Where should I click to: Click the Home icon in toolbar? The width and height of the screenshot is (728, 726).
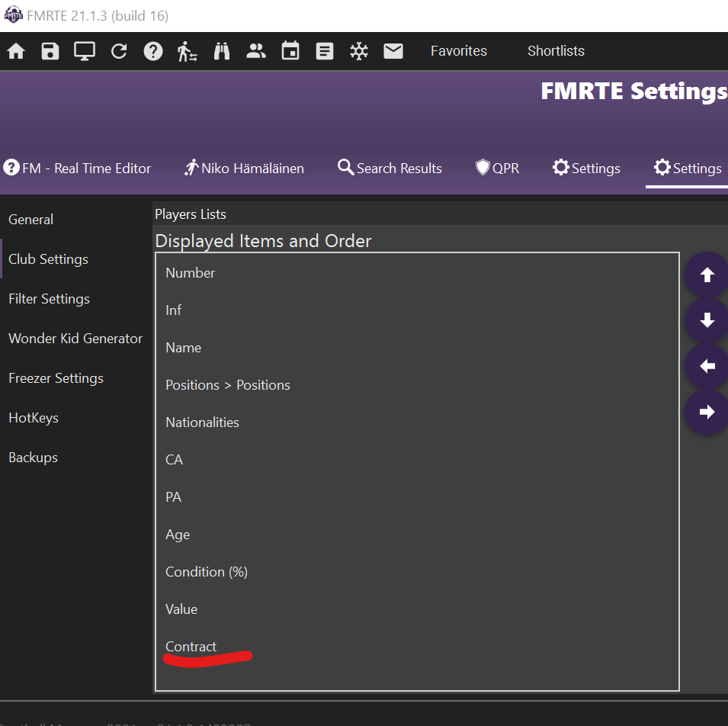tap(16, 51)
